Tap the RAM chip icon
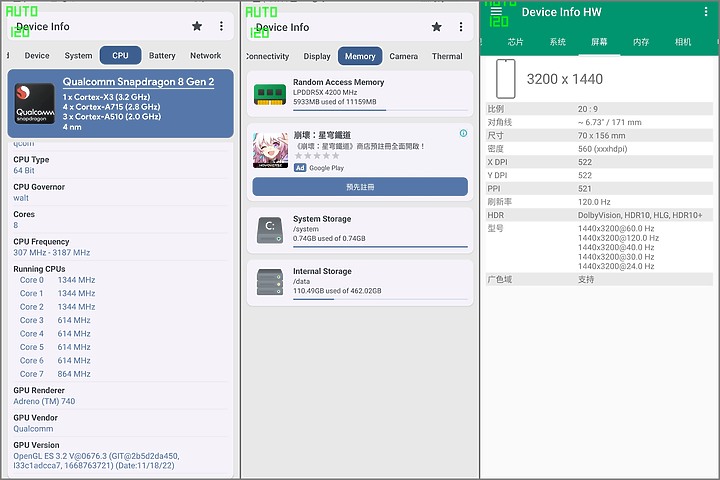This screenshot has height=480, width=720. 270,94
